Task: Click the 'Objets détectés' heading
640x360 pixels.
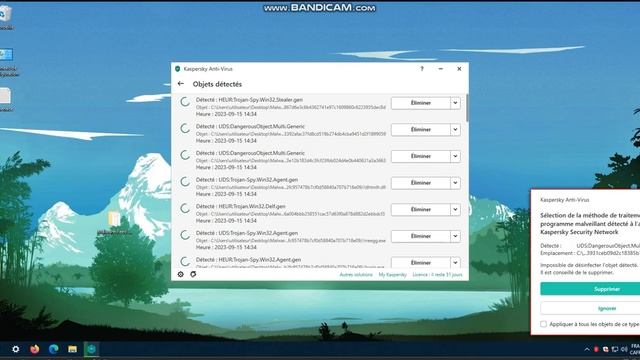Action: click(x=217, y=84)
